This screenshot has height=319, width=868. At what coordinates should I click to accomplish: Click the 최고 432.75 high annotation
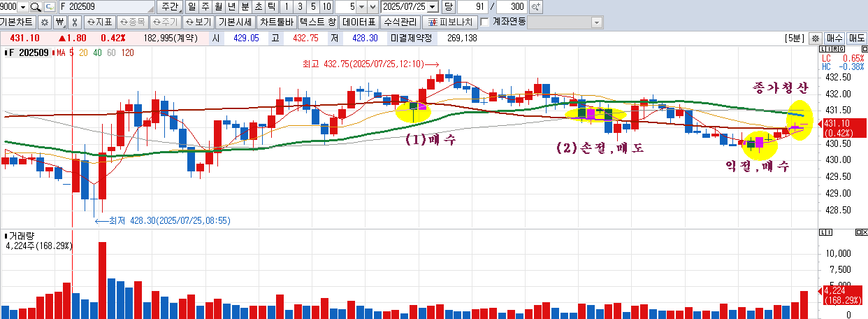click(x=370, y=64)
